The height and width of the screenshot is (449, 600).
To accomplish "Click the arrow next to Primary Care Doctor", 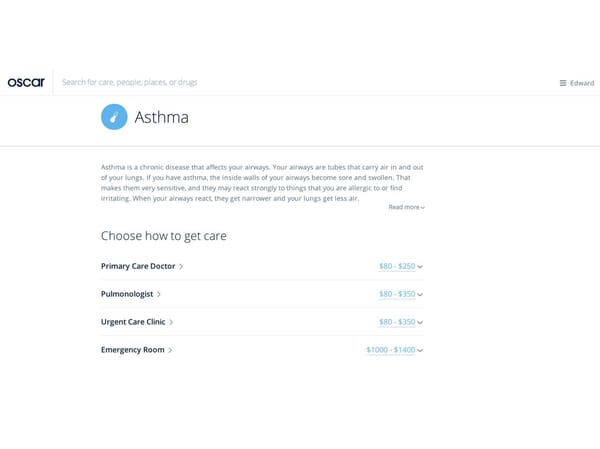I will pos(181,266).
